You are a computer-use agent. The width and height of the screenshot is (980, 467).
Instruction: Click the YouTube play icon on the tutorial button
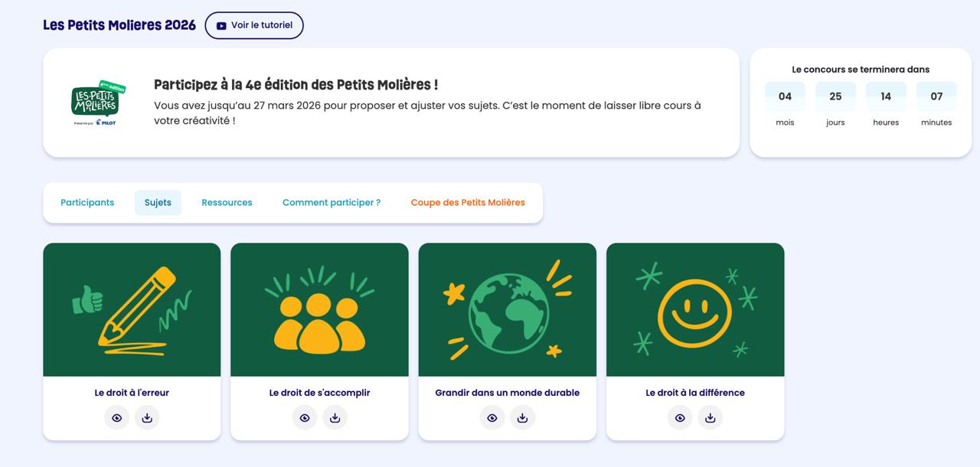tap(220, 24)
